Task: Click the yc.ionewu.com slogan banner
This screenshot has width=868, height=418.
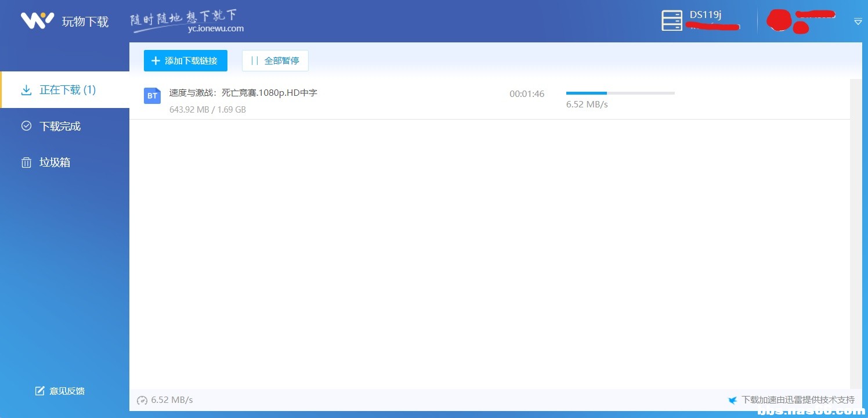Action: pos(187,21)
